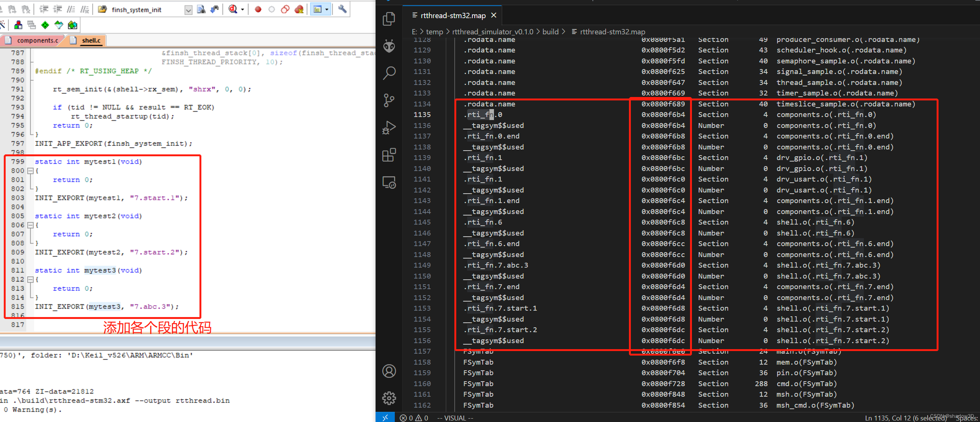Click Keil Unindent selection toolbar icon
The image size is (980, 422).
click(58, 9)
